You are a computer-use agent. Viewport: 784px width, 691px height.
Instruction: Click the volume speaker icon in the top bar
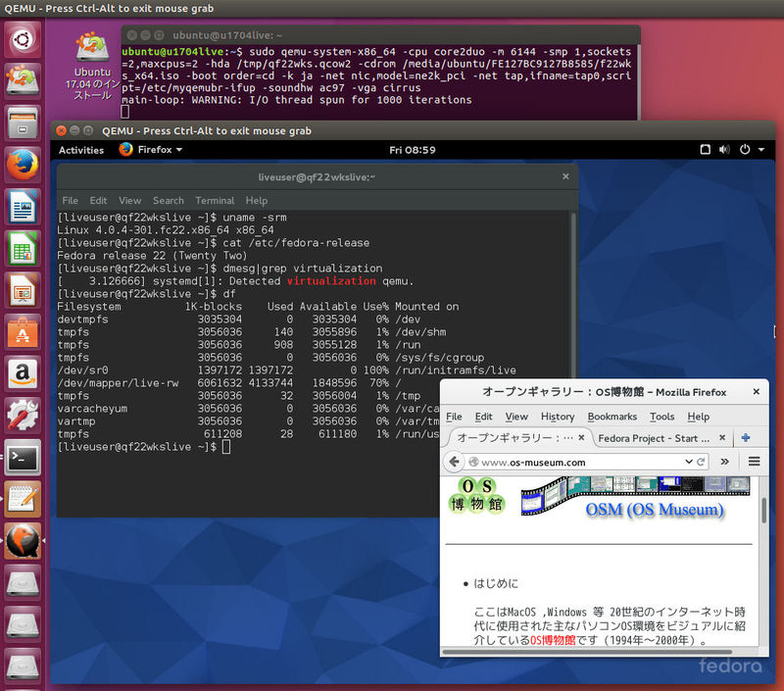pyautogui.click(x=724, y=150)
